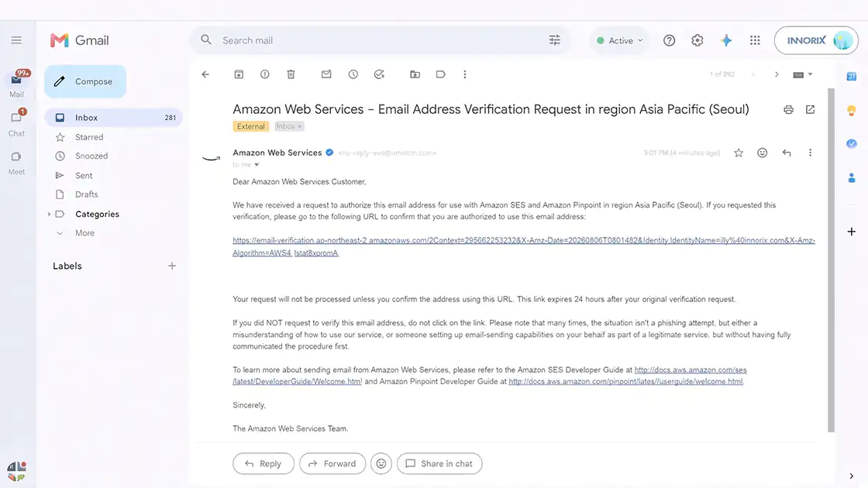Click sender name Amazon Web Services

click(x=277, y=153)
